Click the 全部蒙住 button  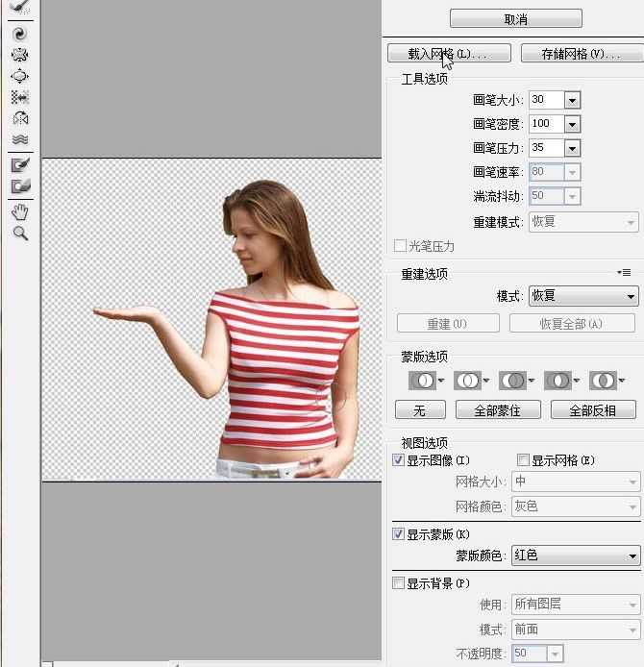point(498,410)
